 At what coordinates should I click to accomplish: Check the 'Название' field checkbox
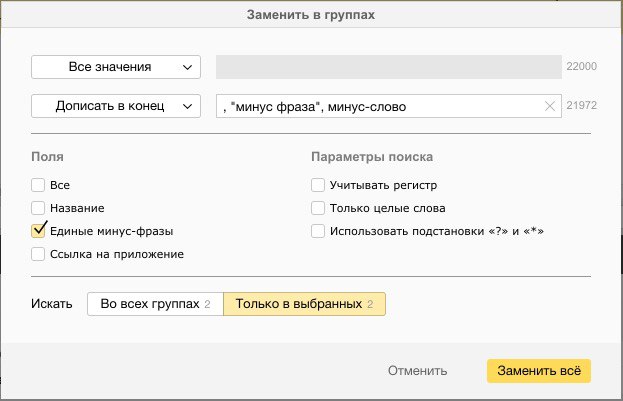[x=38, y=208]
